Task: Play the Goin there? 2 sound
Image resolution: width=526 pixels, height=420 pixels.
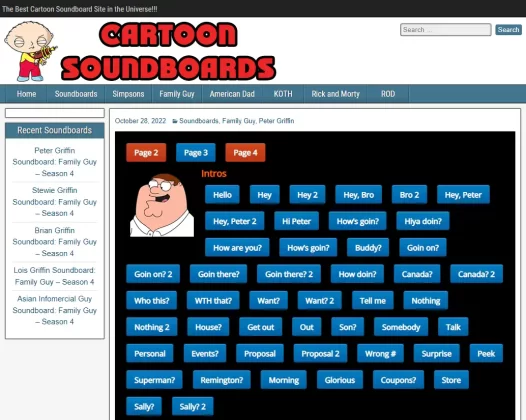Action: [289, 274]
